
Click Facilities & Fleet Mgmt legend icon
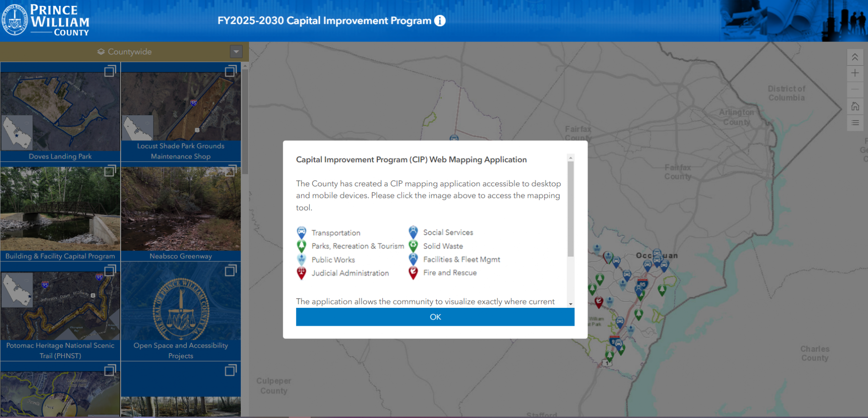click(x=413, y=259)
